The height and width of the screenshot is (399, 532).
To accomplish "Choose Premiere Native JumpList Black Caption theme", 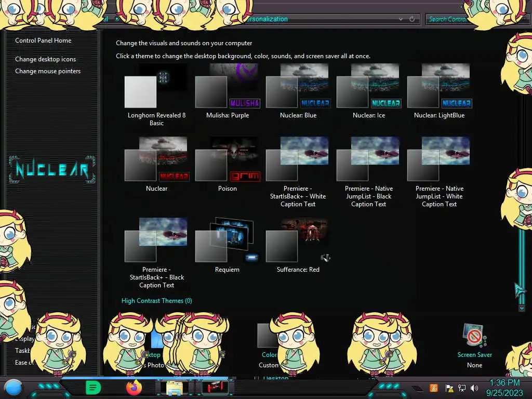I will click(x=369, y=172).
